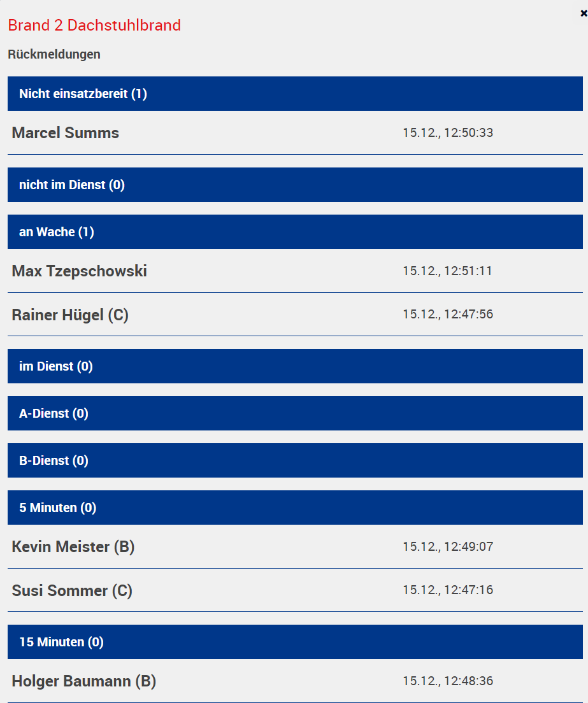Click timestamp 12:51:11 next to Max Tzepschowski
This screenshot has width=588, height=703.
(447, 271)
